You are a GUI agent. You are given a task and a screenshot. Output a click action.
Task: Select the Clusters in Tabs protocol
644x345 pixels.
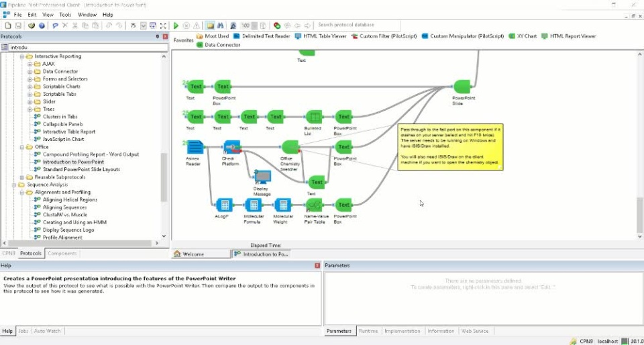point(60,117)
